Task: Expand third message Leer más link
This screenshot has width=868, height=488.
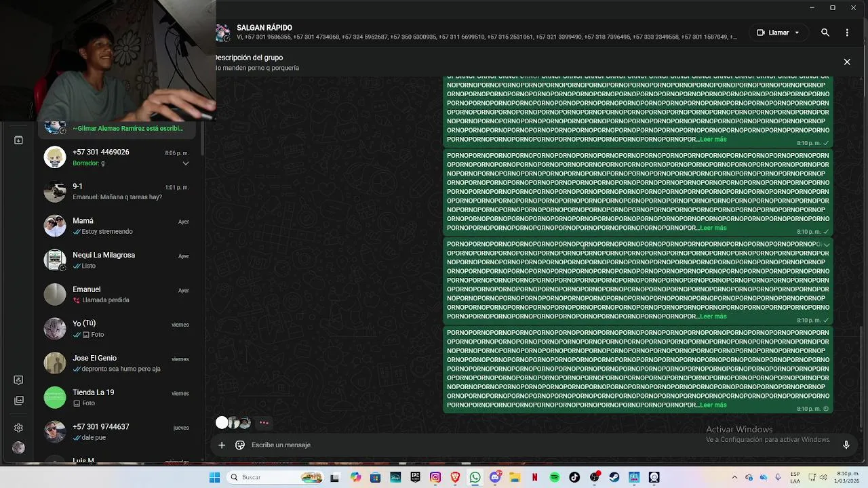Action: click(x=713, y=317)
